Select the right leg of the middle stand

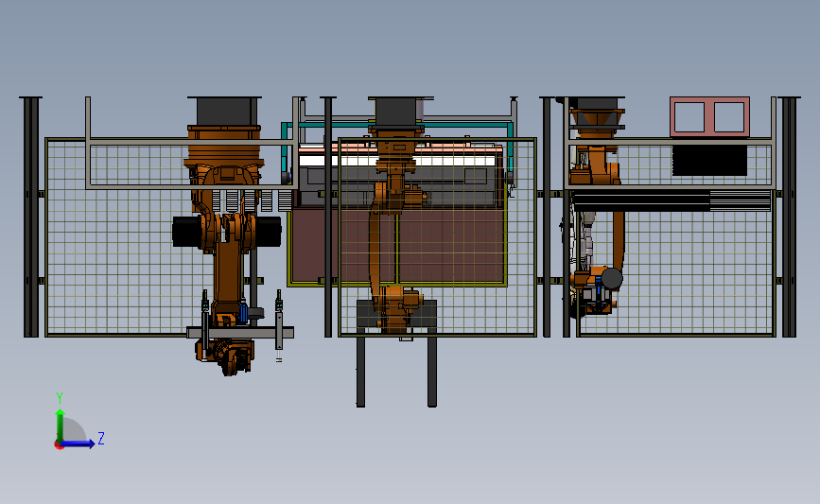click(432, 368)
